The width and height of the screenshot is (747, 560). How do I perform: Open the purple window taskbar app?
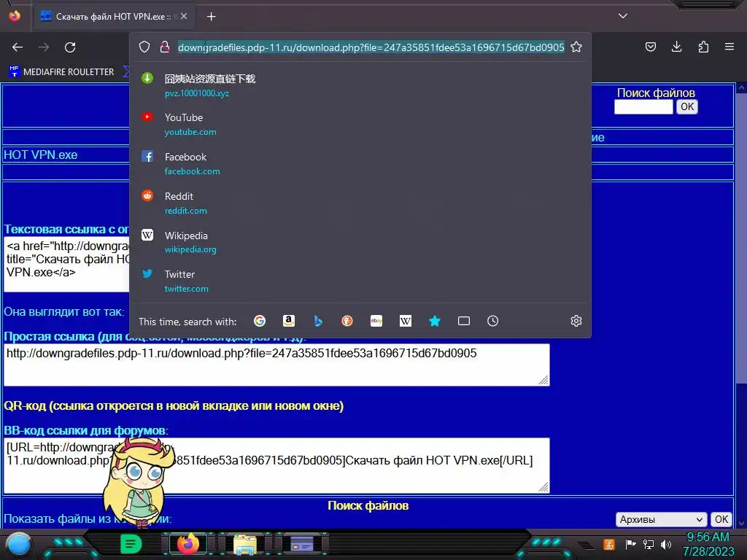click(302, 544)
